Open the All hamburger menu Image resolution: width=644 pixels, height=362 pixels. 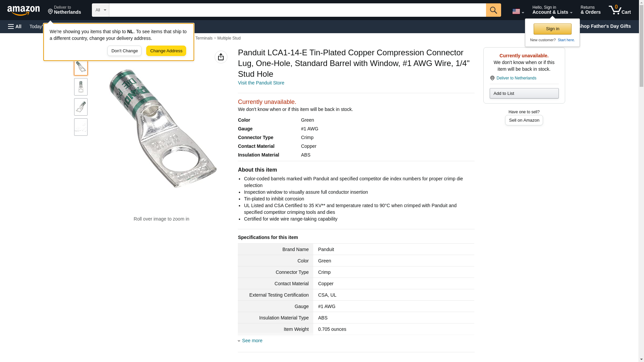[15, 26]
